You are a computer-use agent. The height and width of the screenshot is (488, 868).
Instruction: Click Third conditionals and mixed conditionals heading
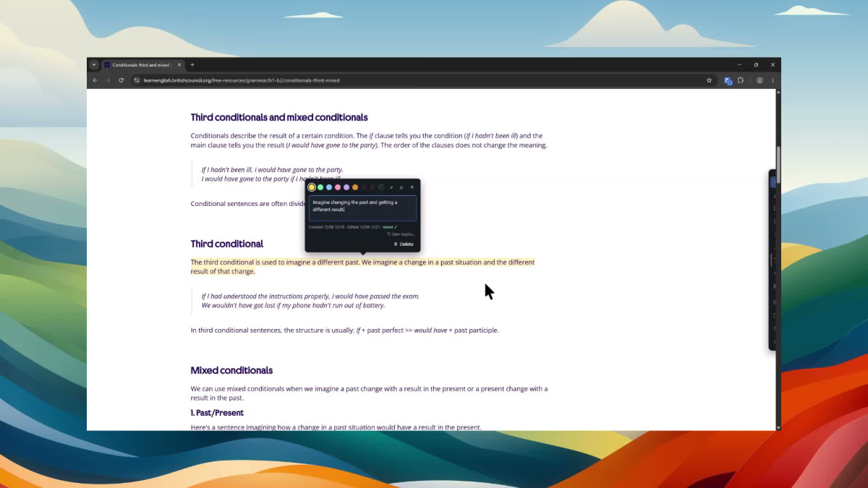(x=279, y=117)
